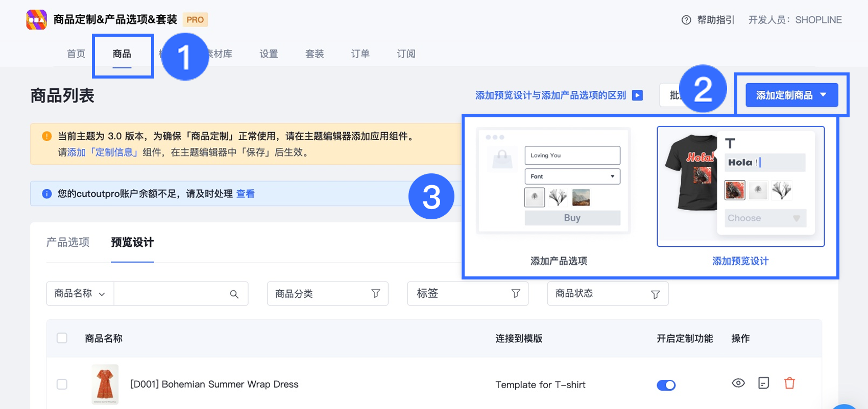868x409 pixels.
Task: Open the 订阅 navigation tab
Action: pos(406,54)
